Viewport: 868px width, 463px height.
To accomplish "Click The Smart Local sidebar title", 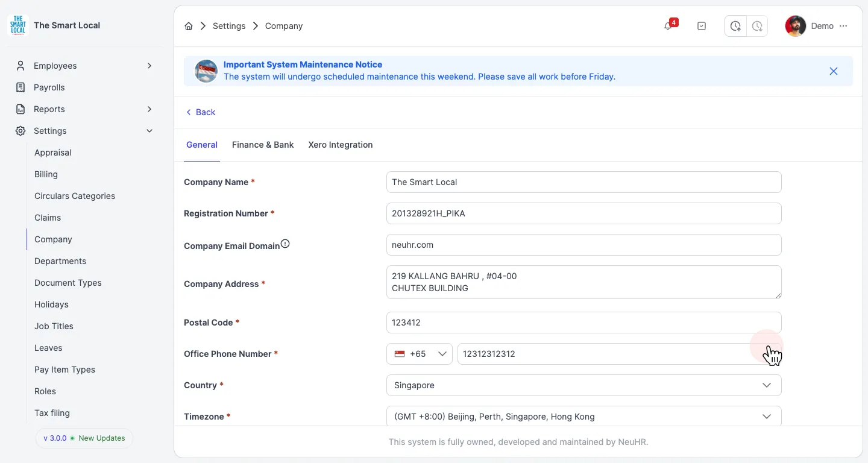I will tap(67, 25).
